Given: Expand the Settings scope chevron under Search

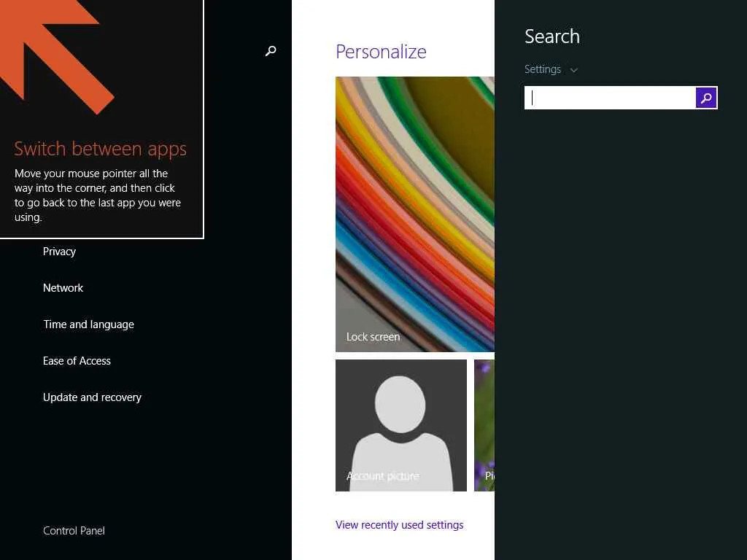Looking at the screenshot, I should [x=574, y=70].
